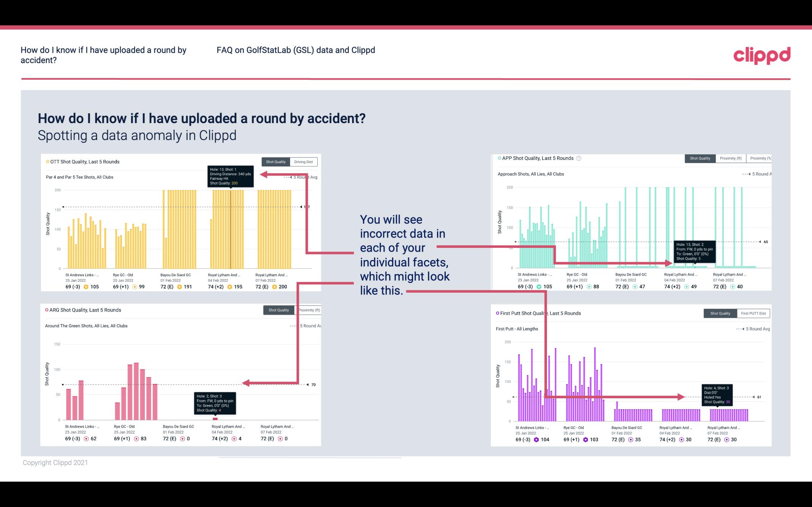Click the 5 Round Avg marker labelled 70
This screenshot has width=812, height=507.
click(308, 385)
